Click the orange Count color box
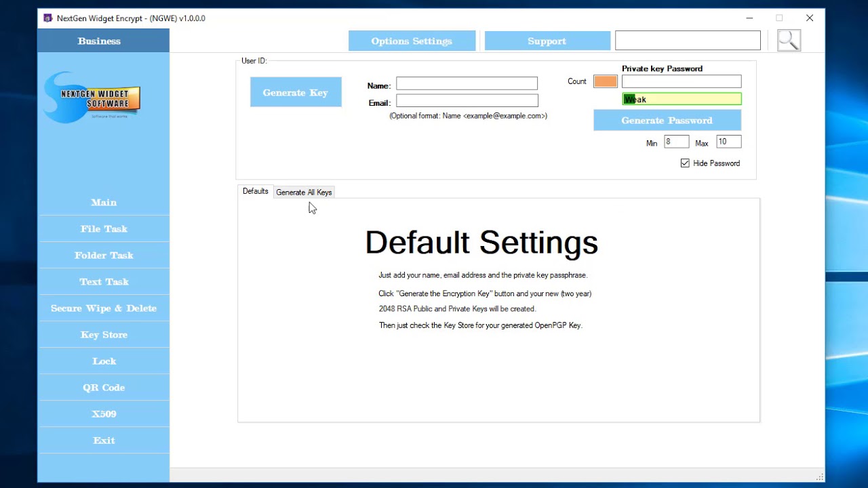Screen dimensions: 868x488 point(606,81)
